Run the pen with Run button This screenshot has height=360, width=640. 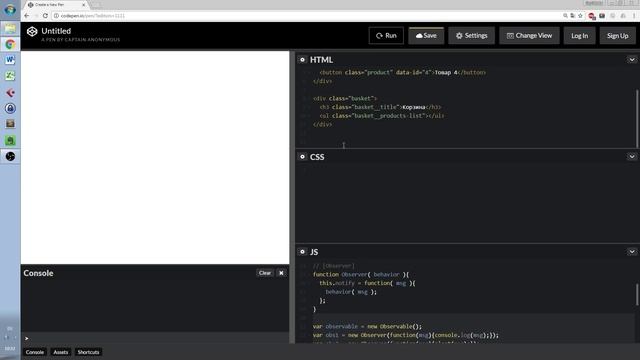click(386, 36)
